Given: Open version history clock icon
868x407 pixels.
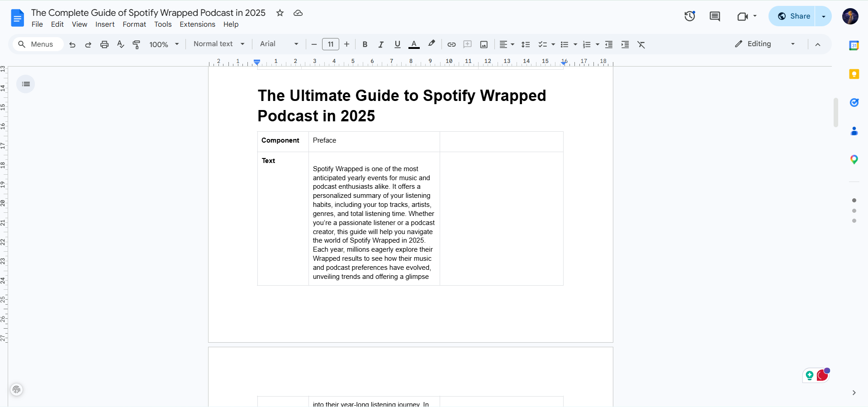Looking at the screenshot, I should tap(689, 16).
